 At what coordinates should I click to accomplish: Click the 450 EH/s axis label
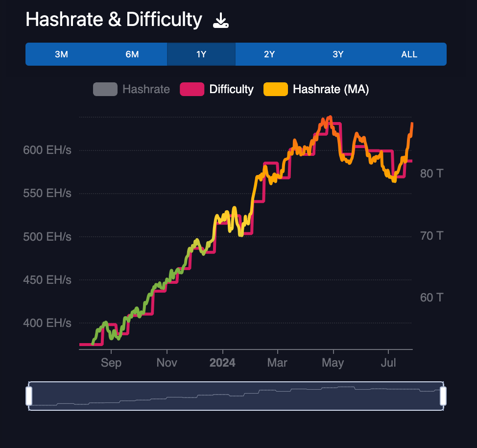47,280
